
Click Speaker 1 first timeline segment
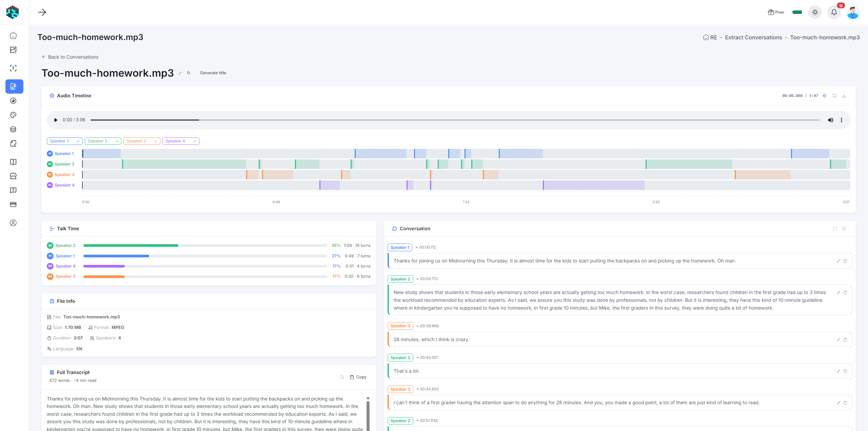102,154
